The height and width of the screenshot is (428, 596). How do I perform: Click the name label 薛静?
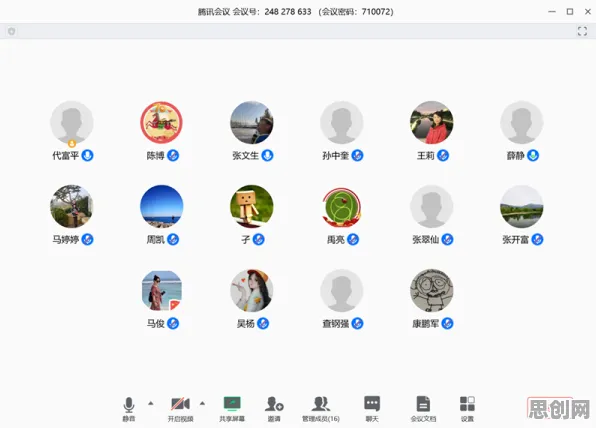point(515,155)
